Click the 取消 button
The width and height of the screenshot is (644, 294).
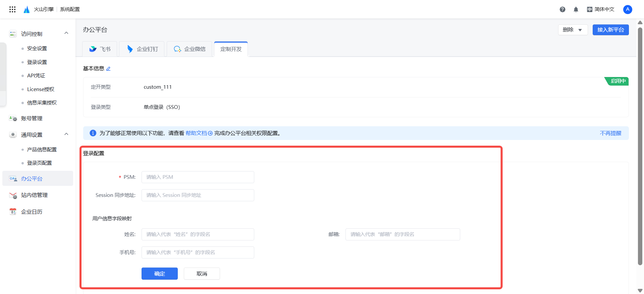[202, 274]
